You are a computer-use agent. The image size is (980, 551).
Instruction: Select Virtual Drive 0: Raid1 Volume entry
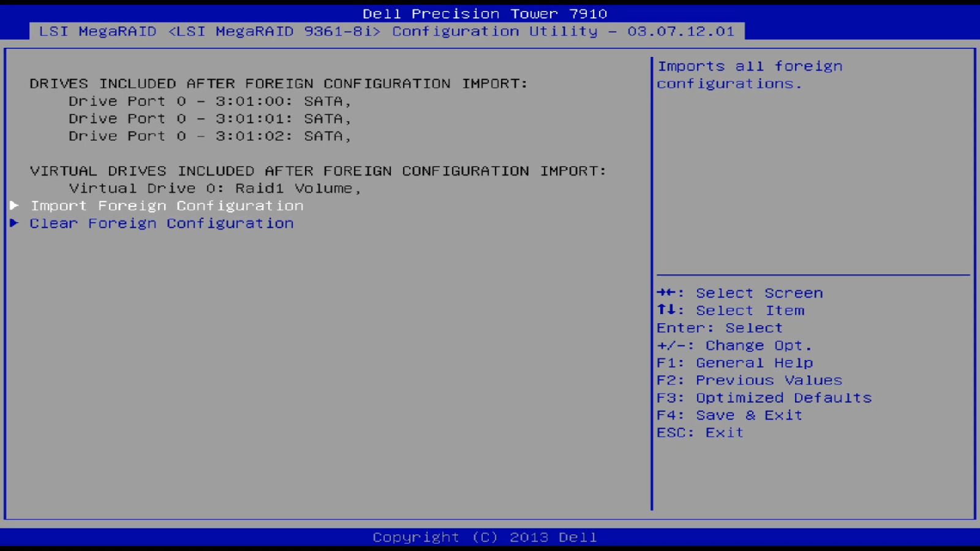[x=214, y=188]
